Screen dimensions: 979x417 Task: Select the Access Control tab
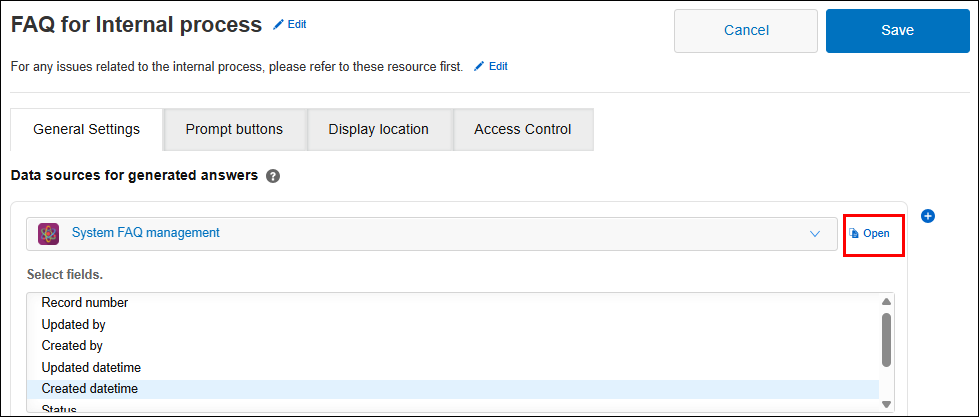coord(523,129)
